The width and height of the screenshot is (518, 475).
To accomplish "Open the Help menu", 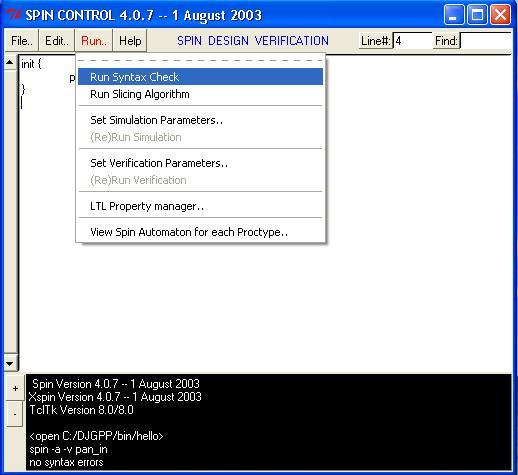I will click(130, 41).
